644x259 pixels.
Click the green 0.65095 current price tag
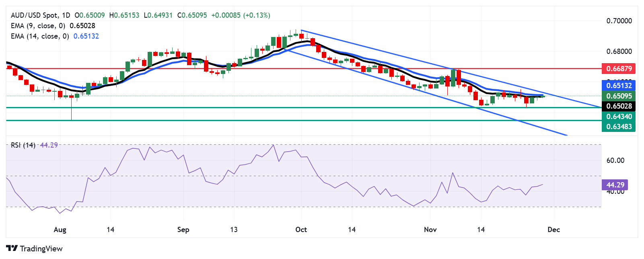(619, 96)
